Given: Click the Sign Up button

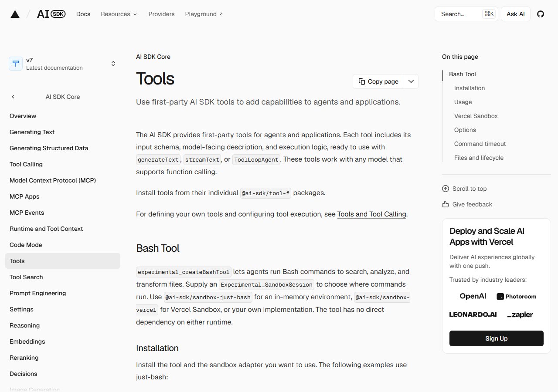Looking at the screenshot, I should coord(497,338).
